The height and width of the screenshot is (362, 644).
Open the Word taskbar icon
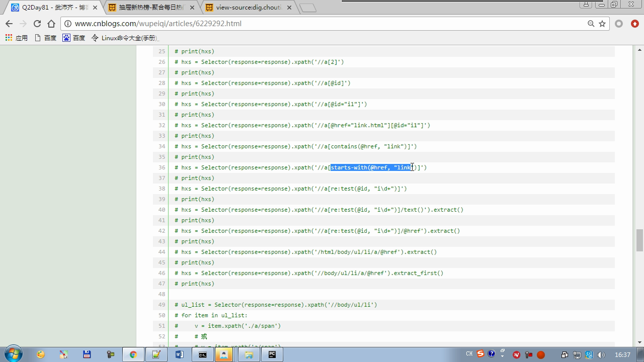click(180, 354)
